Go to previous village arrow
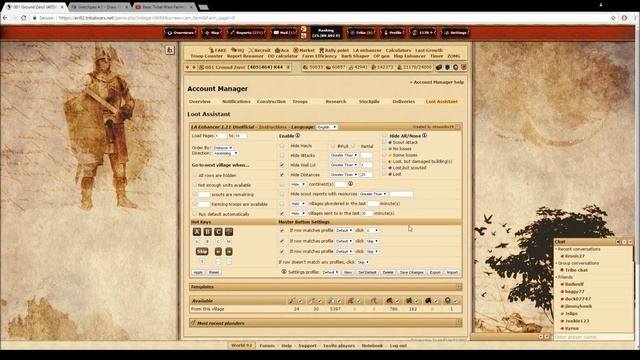Image resolution: width=640 pixels, height=360 pixels. (187, 67)
